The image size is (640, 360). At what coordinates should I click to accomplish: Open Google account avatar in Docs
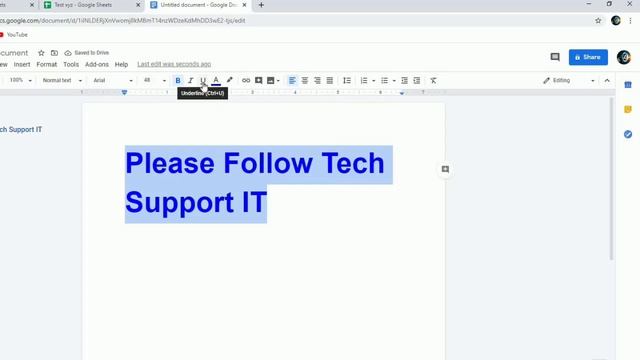624,57
